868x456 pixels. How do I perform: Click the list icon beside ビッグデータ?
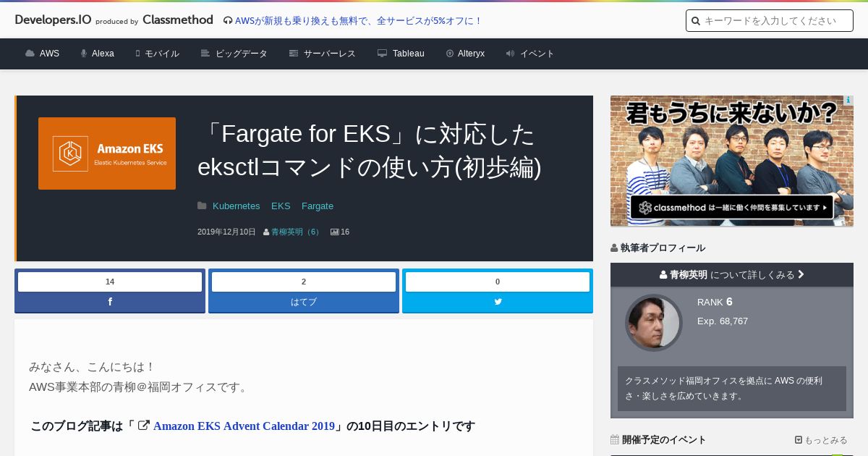[x=205, y=54]
